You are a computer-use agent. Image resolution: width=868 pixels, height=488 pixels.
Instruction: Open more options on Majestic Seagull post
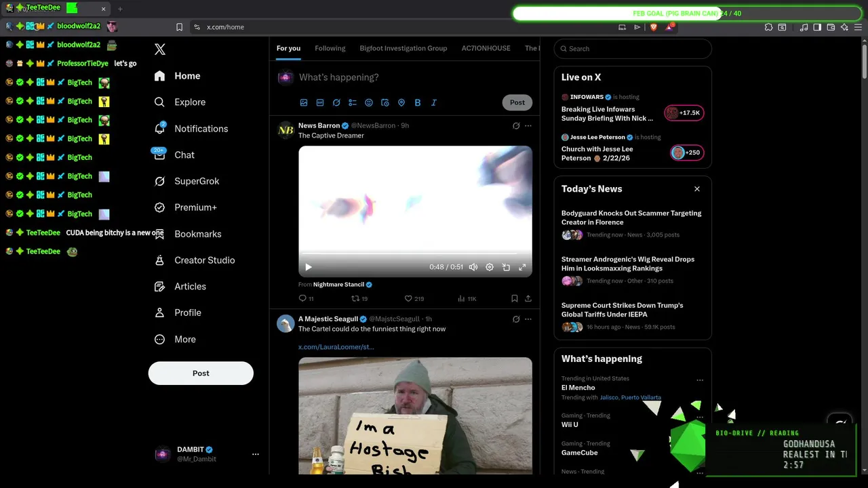click(x=528, y=319)
